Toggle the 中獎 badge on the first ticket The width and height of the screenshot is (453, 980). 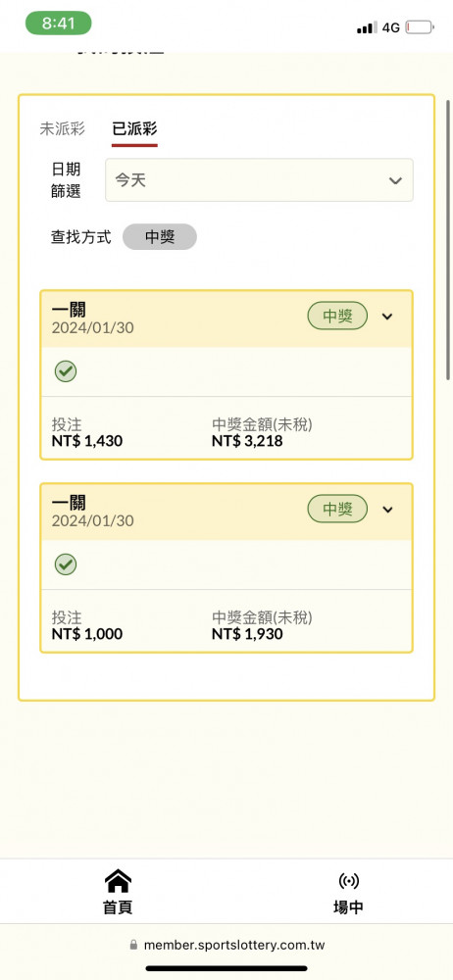coord(337,317)
